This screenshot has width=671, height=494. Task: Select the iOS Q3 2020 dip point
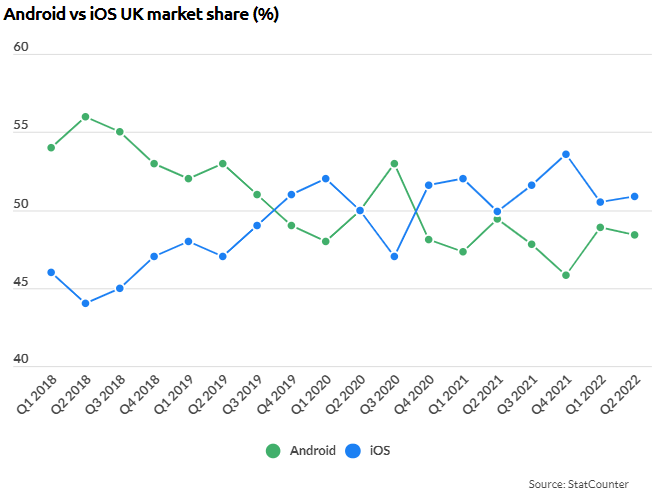(x=395, y=256)
